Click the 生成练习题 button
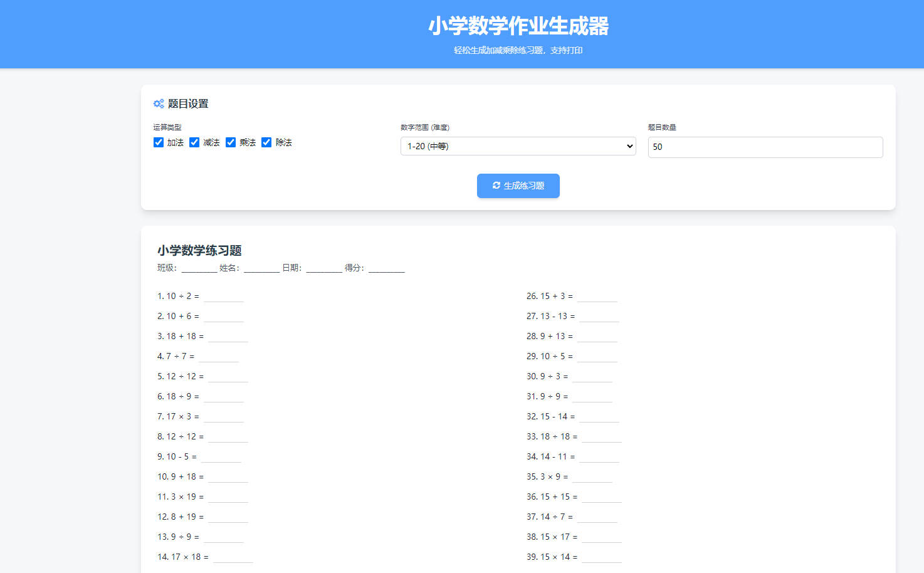 point(518,186)
